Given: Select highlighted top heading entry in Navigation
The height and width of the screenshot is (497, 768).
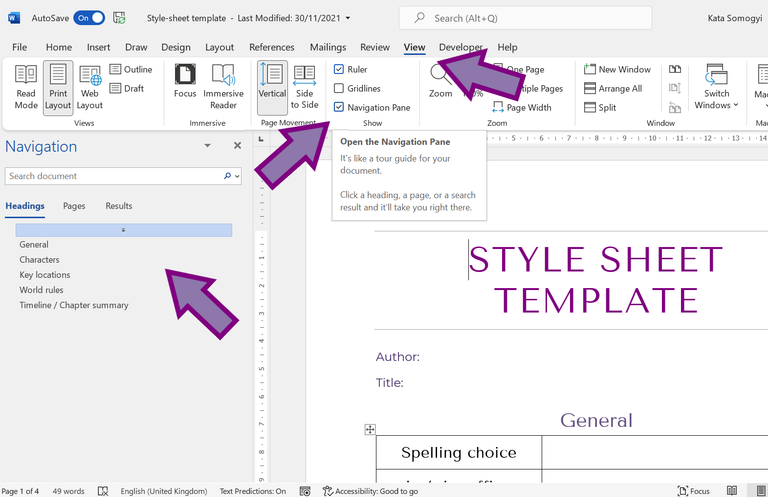Looking at the screenshot, I should coord(124,230).
